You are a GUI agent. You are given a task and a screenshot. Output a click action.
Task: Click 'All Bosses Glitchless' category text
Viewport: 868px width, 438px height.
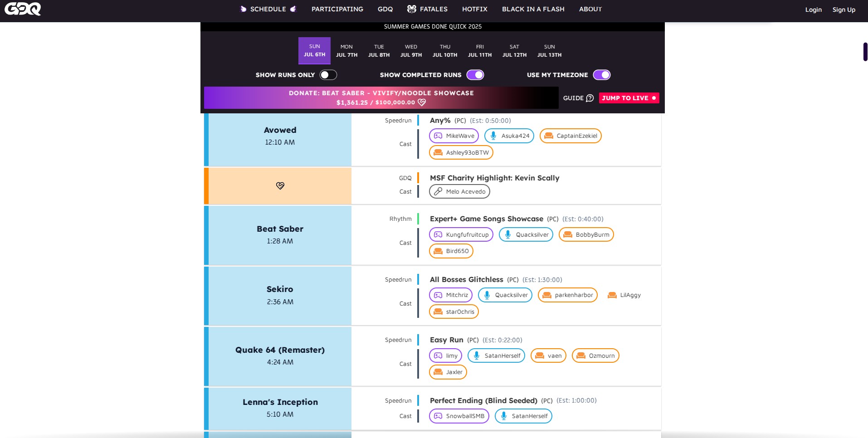pos(467,280)
